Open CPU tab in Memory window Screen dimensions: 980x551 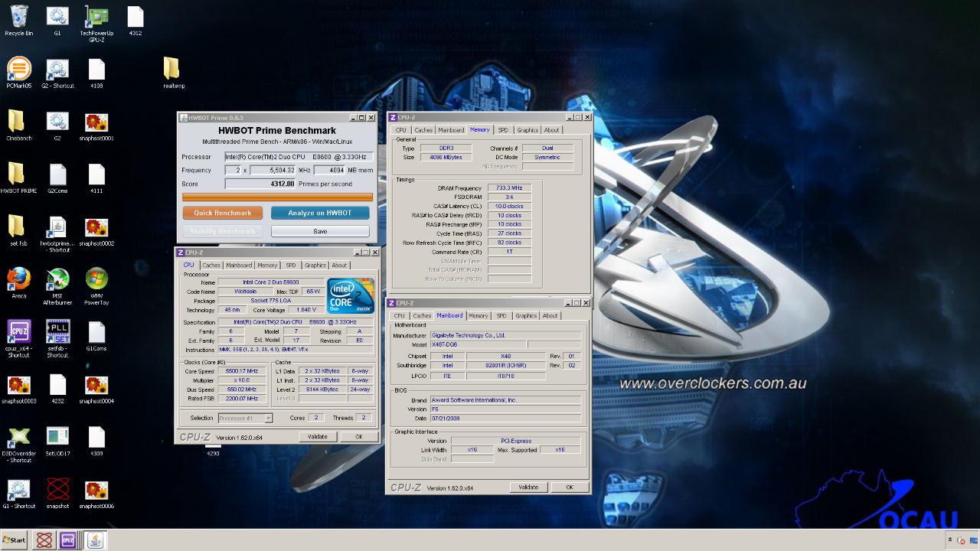[x=401, y=130]
